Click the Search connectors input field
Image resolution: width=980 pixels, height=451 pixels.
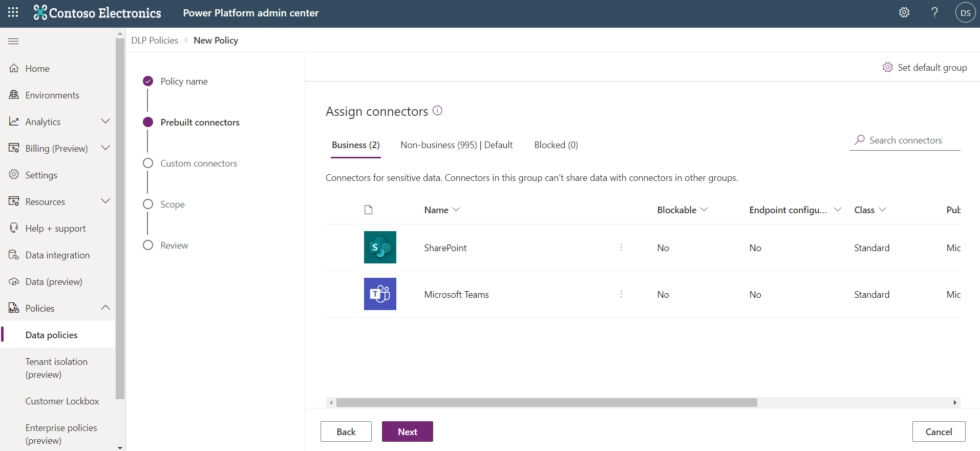tap(905, 140)
